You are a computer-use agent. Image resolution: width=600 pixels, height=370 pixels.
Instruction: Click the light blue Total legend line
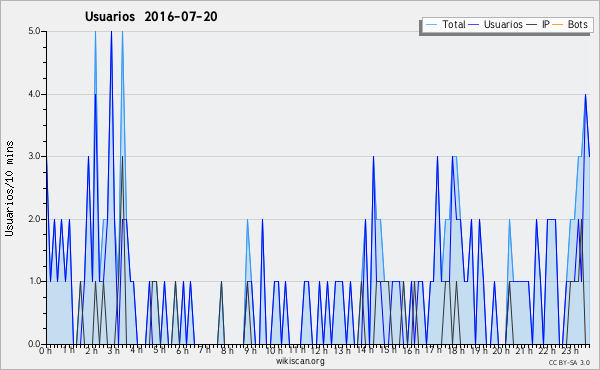click(x=431, y=24)
